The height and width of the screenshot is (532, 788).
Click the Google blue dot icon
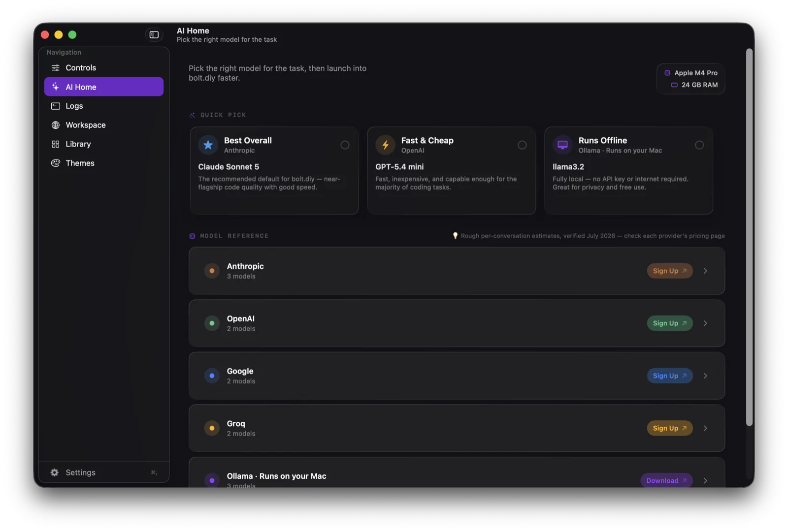click(212, 376)
